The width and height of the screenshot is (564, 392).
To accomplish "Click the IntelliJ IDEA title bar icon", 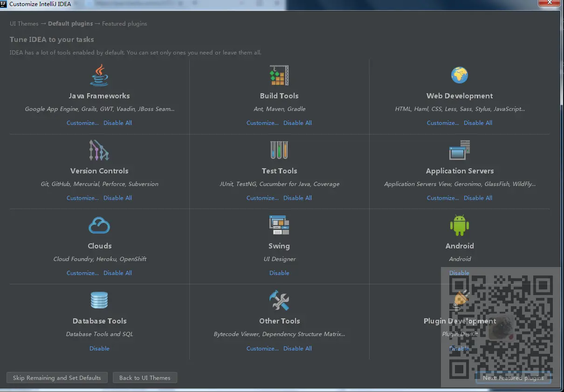I will (4, 4).
